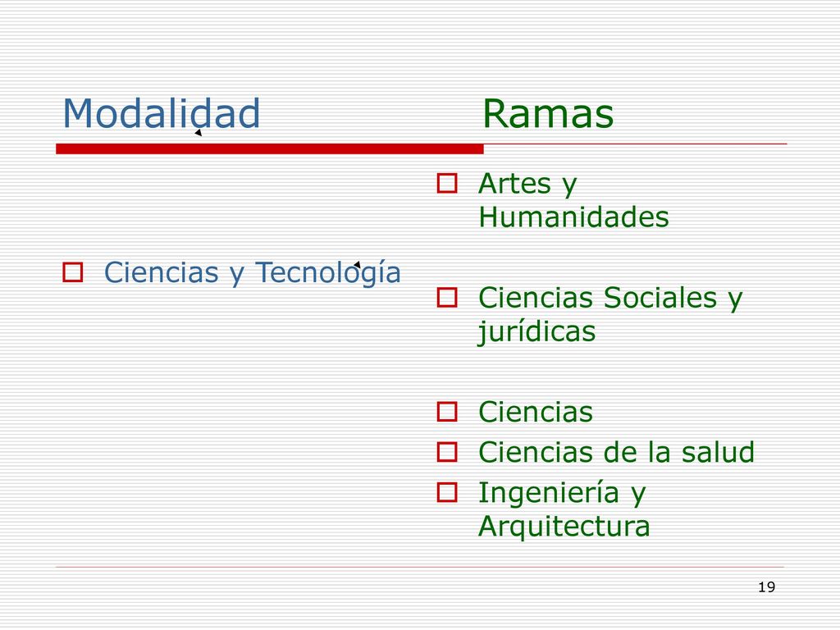
Task: Click the word jurídicas
Action: tap(536, 331)
